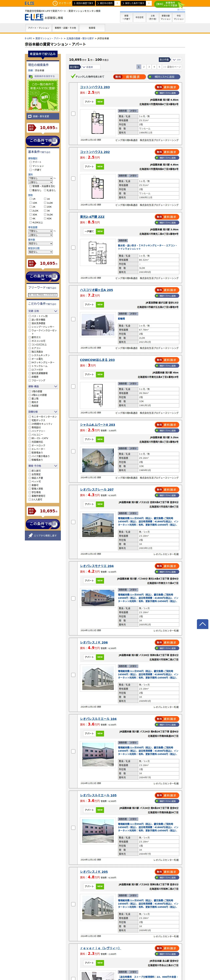The image size is (210, 980).
Task: Collapse the 交通・立地 section
Action: coord(43,311)
